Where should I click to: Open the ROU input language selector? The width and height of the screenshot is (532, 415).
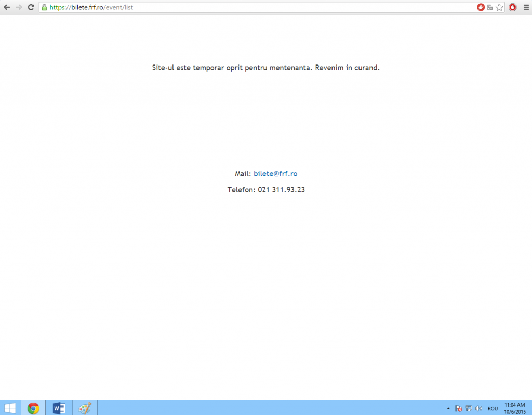[x=493, y=408]
